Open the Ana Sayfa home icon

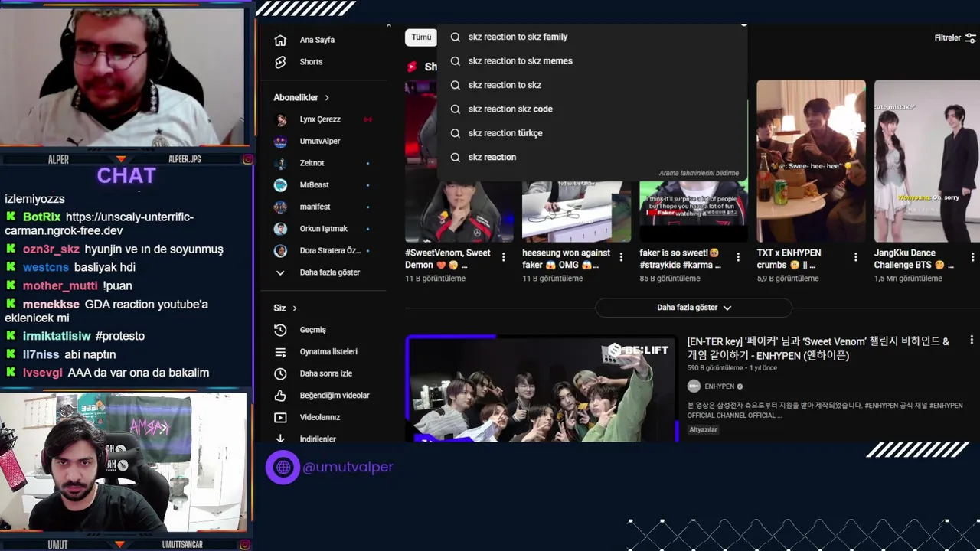coord(280,40)
